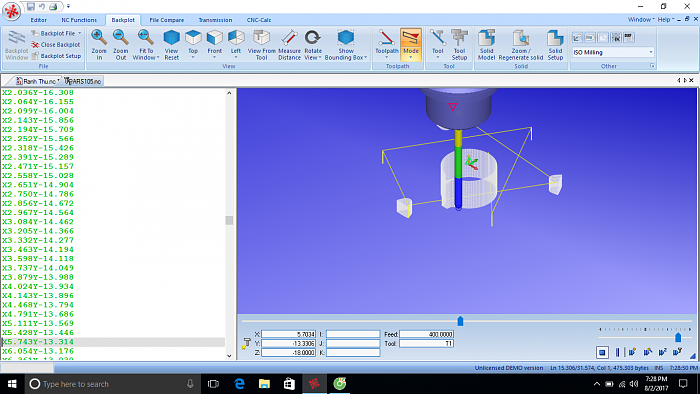Screen dimensions: 700x394
Task: Open the File Compare ribbon tab
Action: [167, 20]
